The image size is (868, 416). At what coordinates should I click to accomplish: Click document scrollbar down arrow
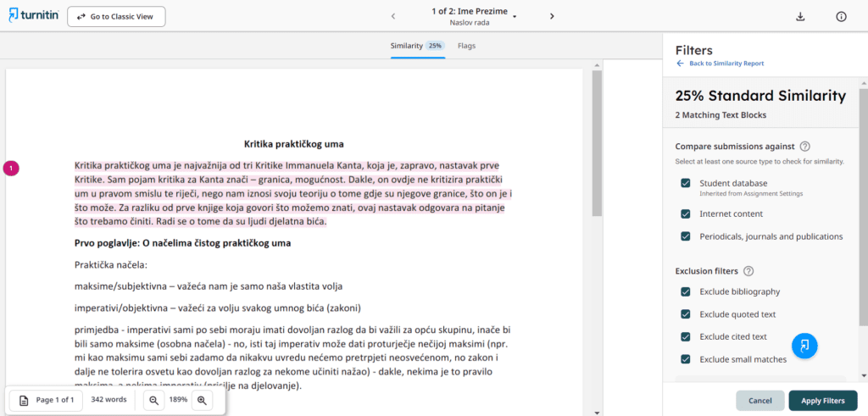click(596, 412)
